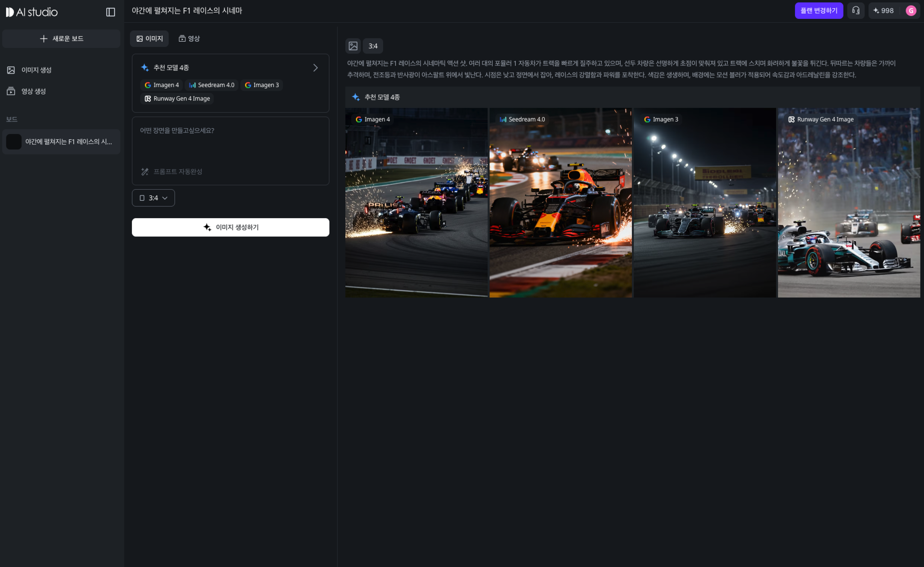Collapse the sidebar using panel toggle icon
This screenshot has width=924, height=567.
coord(110,12)
